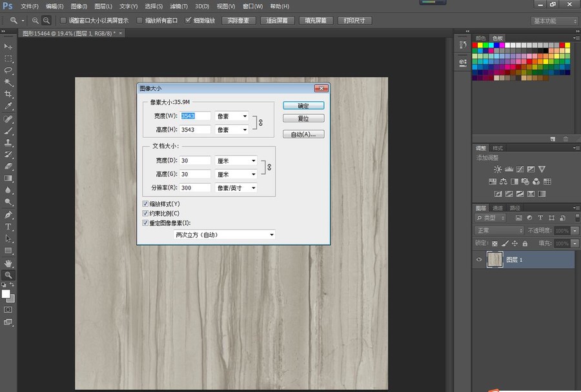Pick the first red swatch in 色板

pyautogui.click(x=474, y=45)
